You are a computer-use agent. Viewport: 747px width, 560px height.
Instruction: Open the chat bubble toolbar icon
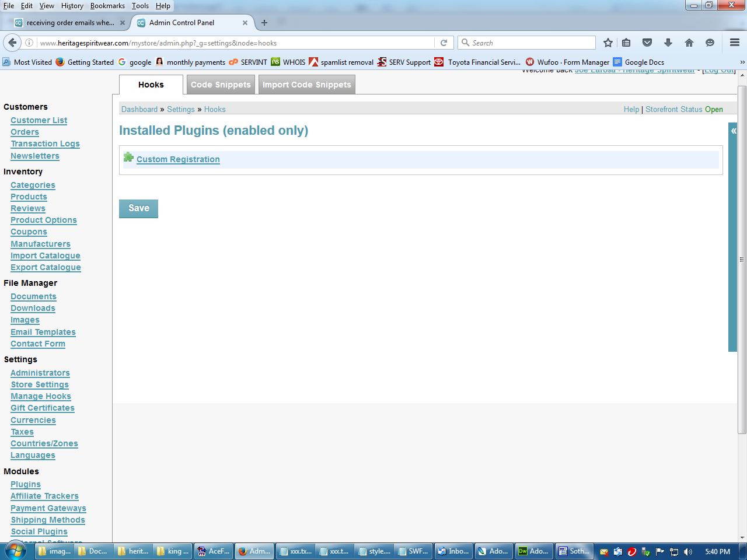click(710, 43)
